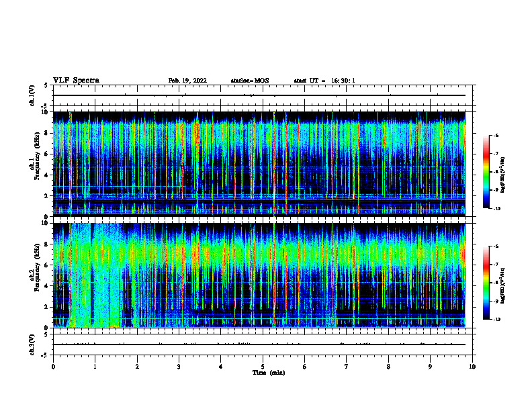Click time-axis tick label '5' at bottom

coord(263,367)
